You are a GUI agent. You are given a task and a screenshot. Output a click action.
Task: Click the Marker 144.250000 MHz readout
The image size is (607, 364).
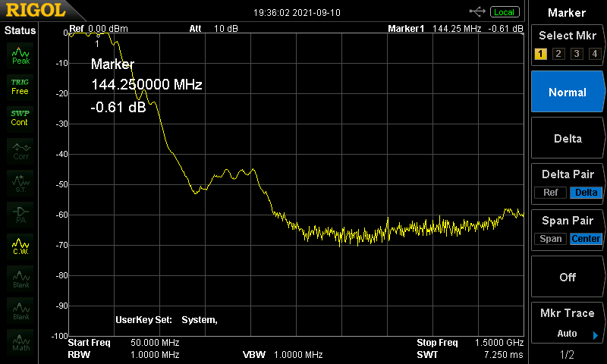[x=146, y=85]
